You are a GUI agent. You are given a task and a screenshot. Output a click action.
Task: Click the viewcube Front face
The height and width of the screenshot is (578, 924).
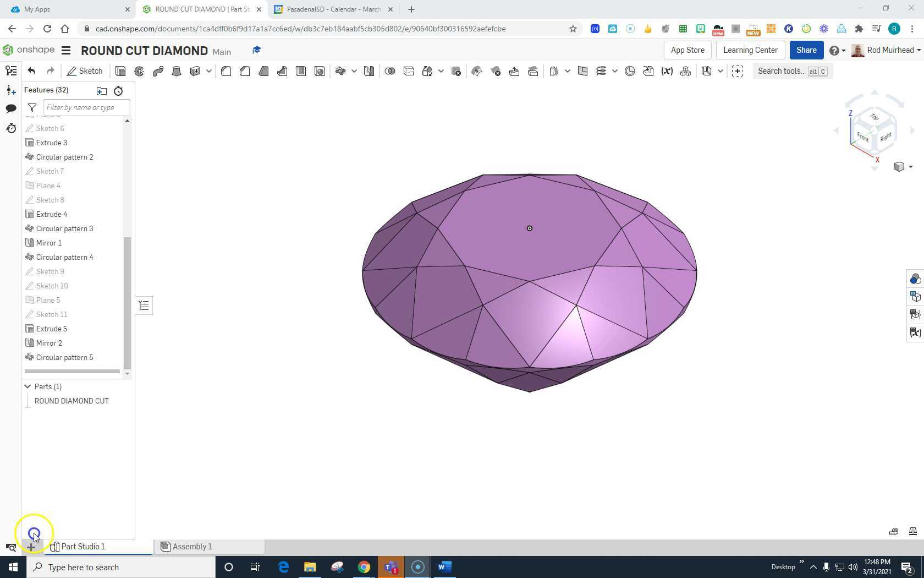[x=862, y=137]
